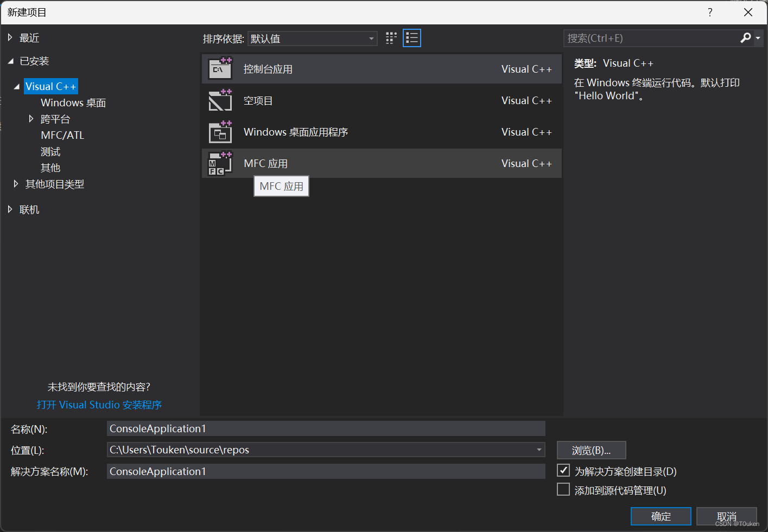Image resolution: width=768 pixels, height=532 pixels.
Task: Select Windows 桌面 category
Action: pyautogui.click(x=73, y=102)
